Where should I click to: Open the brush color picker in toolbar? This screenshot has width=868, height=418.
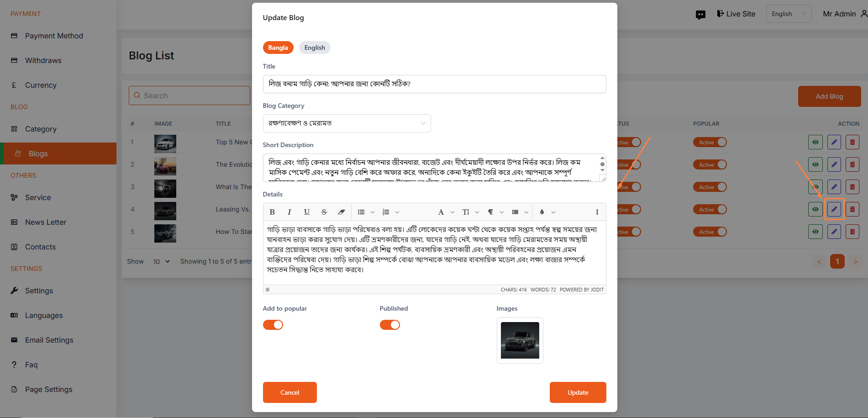click(x=542, y=212)
